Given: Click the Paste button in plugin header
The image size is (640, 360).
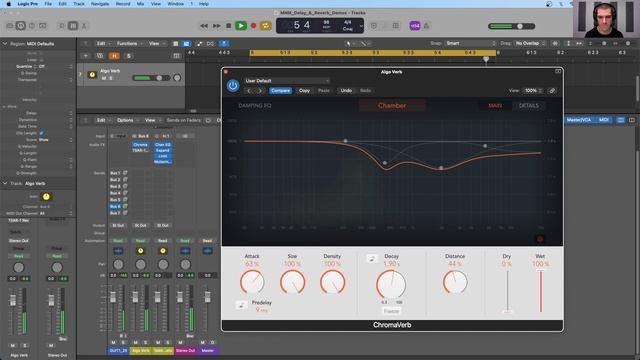Looking at the screenshot, I should 324,91.
